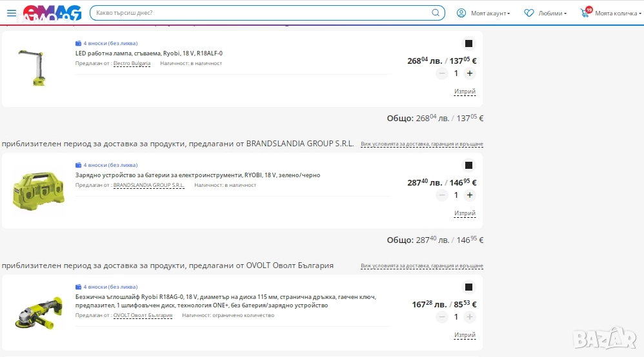Expand the Моят акаунт dropdown
Image resolution: width=644 pixels, height=357 pixels.
(x=483, y=13)
